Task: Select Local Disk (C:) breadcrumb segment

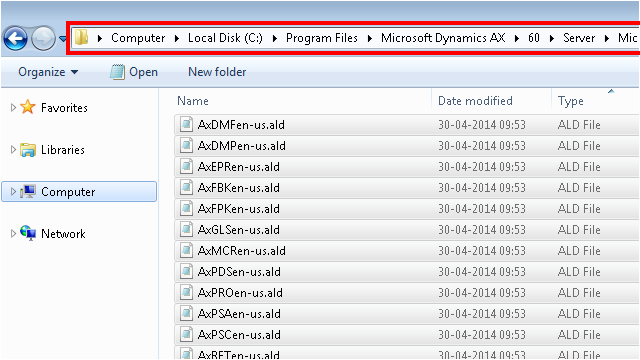Action: (x=225, y=38)
